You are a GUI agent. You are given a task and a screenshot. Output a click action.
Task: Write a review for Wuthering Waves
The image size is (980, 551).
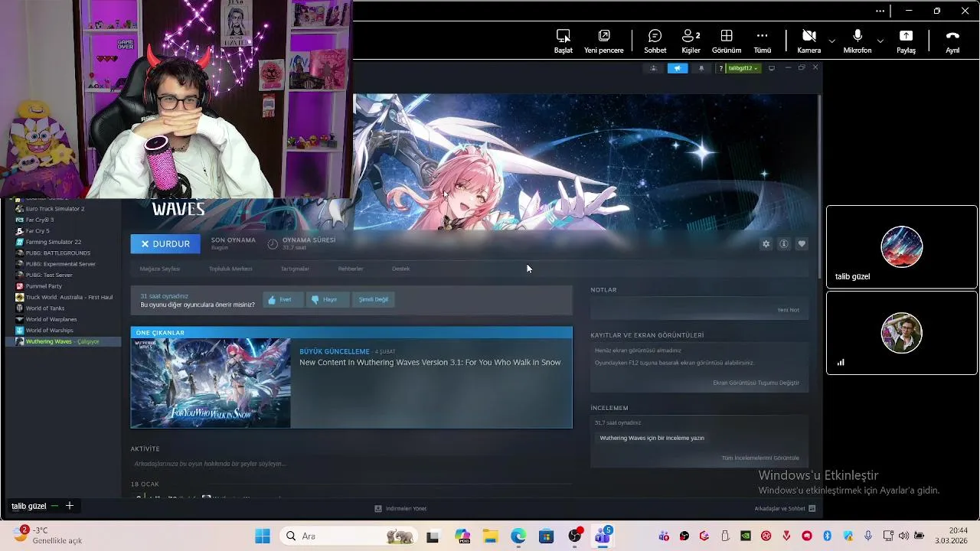click(652, 438)
